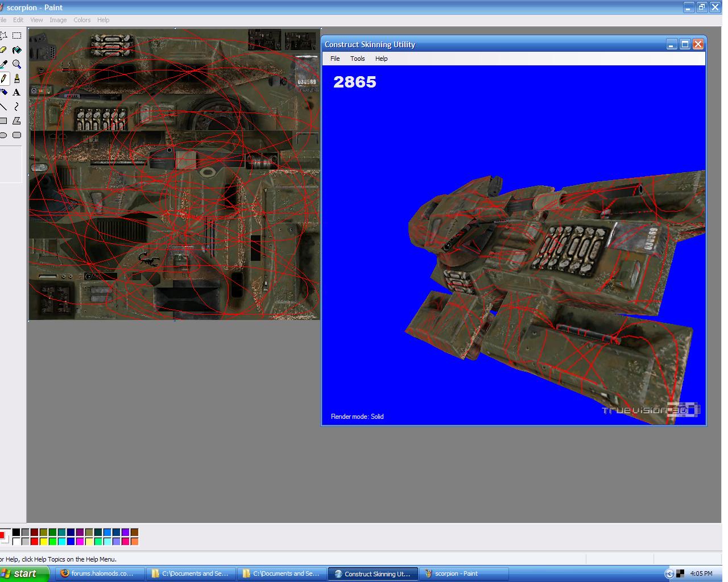Open first C:\Documents and Se... folder taskbar button

(x=191, y=573)
